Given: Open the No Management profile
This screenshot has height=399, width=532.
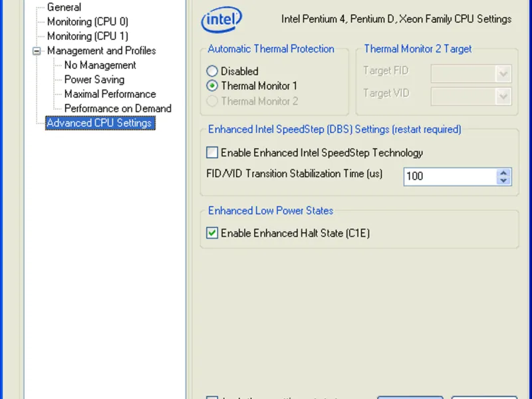Looking at the screenshot, I should click(x=100, y=65).
